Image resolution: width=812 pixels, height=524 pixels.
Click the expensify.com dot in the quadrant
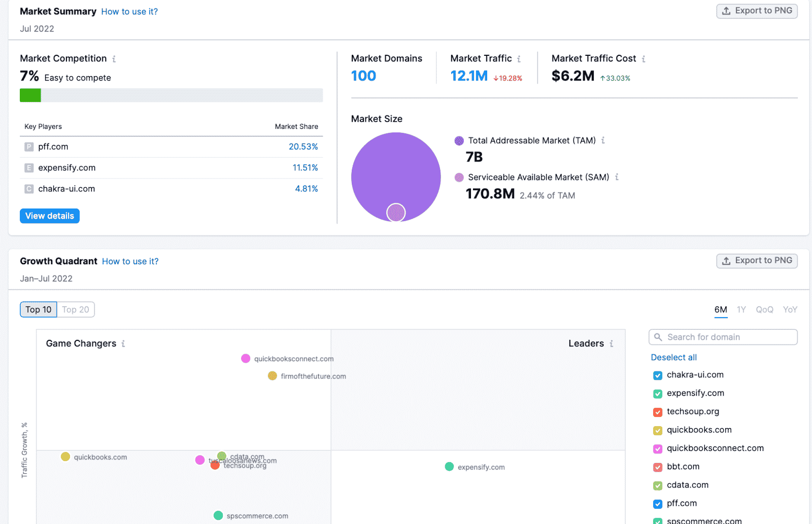click(x=449, y=467)
